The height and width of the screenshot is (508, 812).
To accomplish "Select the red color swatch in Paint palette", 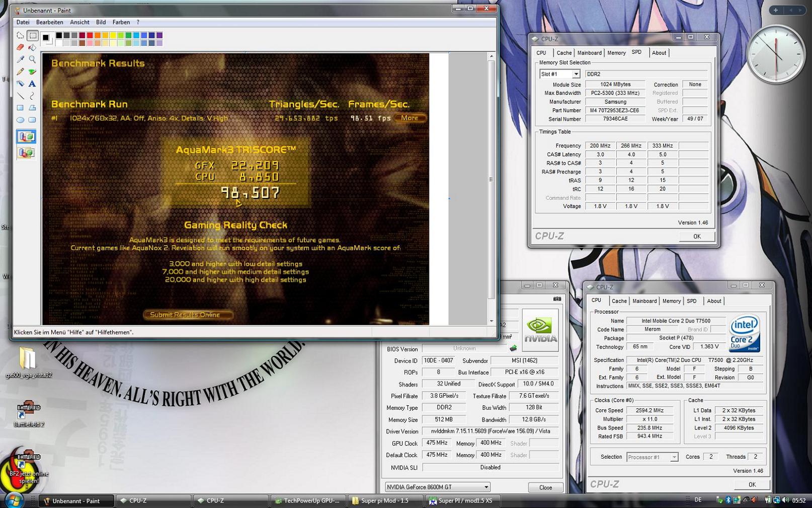I will tap(90, 35).
